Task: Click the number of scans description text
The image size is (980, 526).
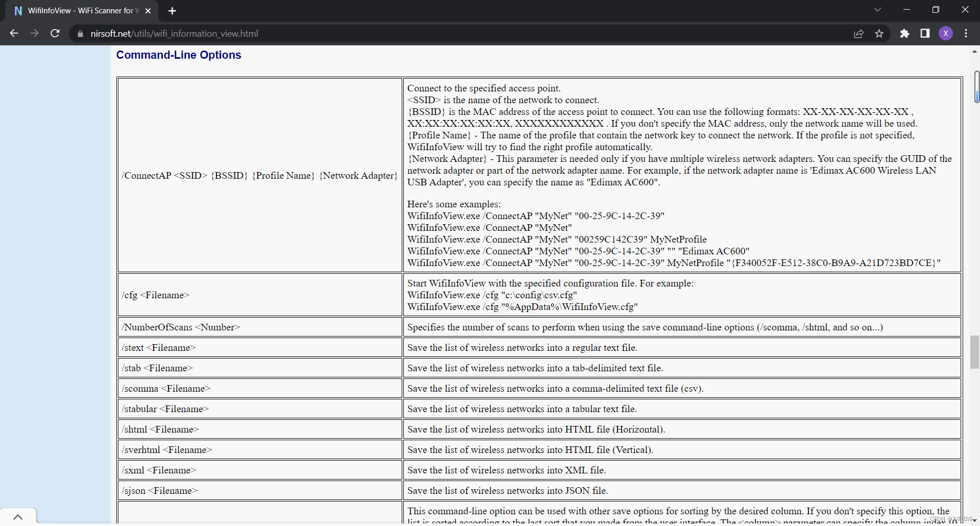Action: [645, 327]
